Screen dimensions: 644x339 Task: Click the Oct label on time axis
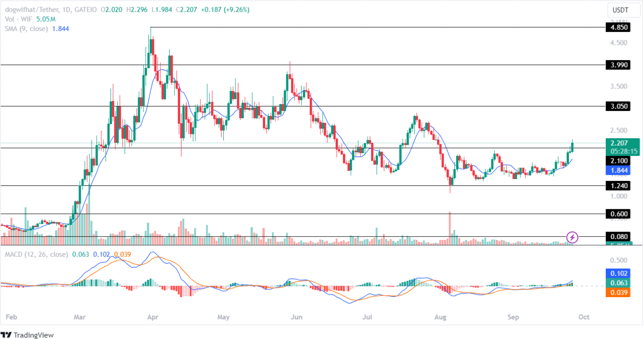click(584, 317)
